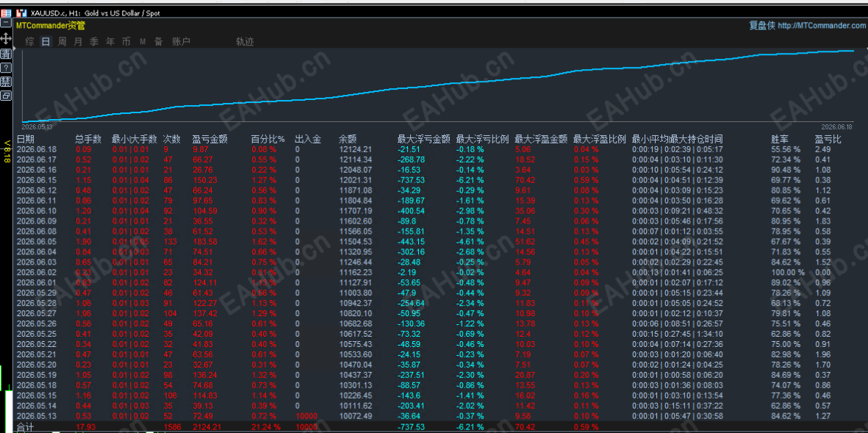
Task: Click the 出入金 column header
Action: [x=308, y=139]
